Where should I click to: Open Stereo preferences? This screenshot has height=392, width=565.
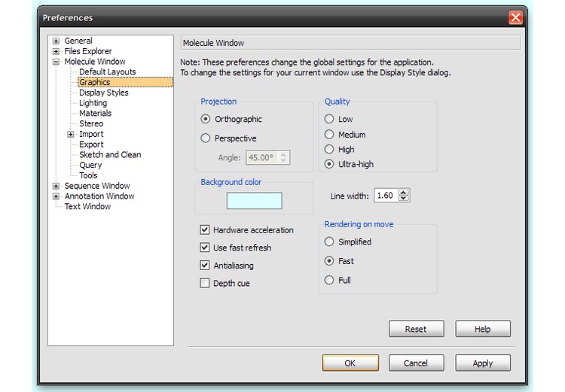(91, 124)
